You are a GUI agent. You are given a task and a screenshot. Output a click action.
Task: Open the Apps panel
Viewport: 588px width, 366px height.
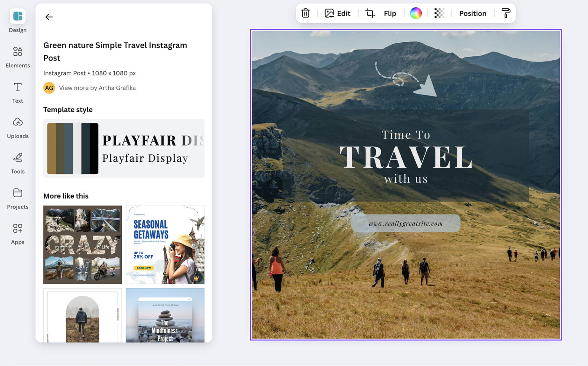(x=18, y=234)
